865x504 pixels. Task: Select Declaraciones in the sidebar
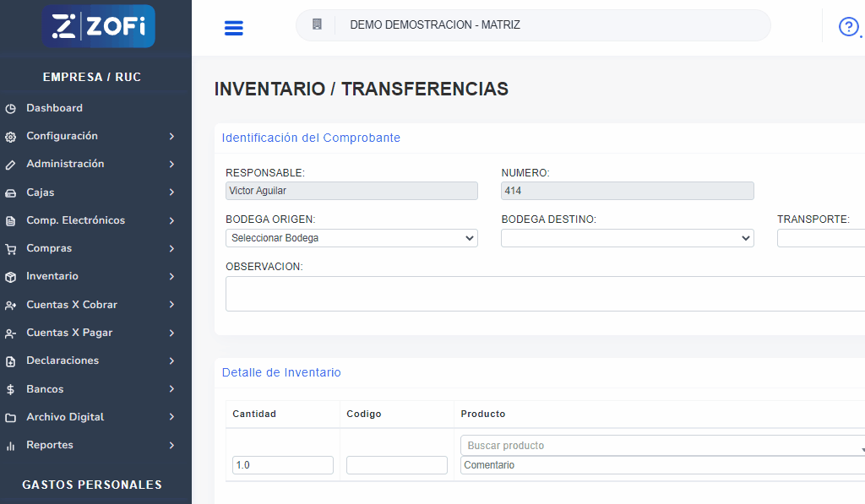(x=63, y=360)
